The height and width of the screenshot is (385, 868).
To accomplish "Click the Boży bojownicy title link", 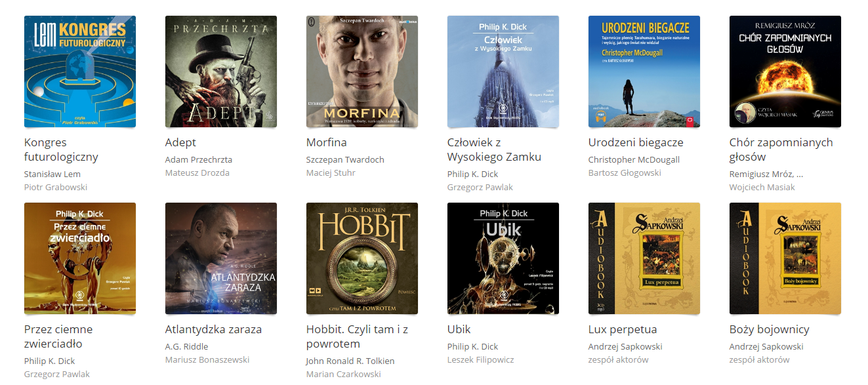I will click(x=769, y=329).
